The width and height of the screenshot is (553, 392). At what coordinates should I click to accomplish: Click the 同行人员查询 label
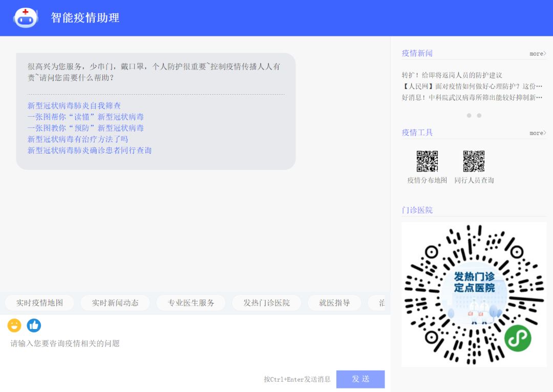click(x=474, y=180)
